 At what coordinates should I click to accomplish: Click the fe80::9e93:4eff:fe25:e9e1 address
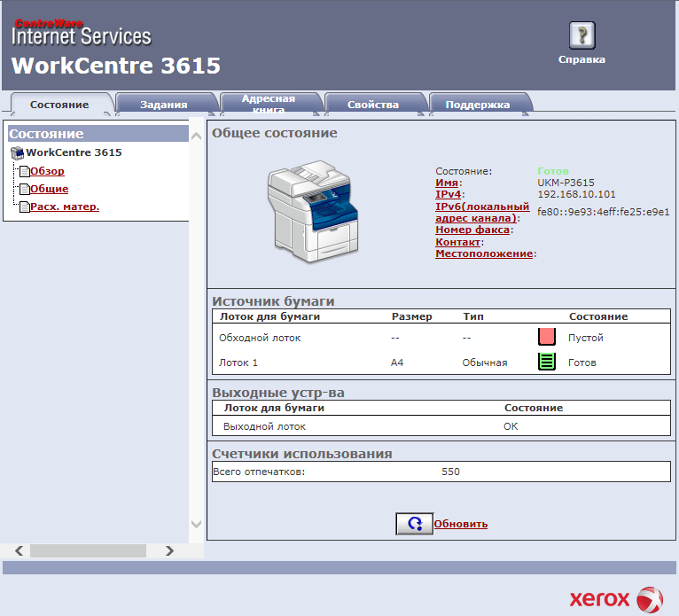point(604,212)
